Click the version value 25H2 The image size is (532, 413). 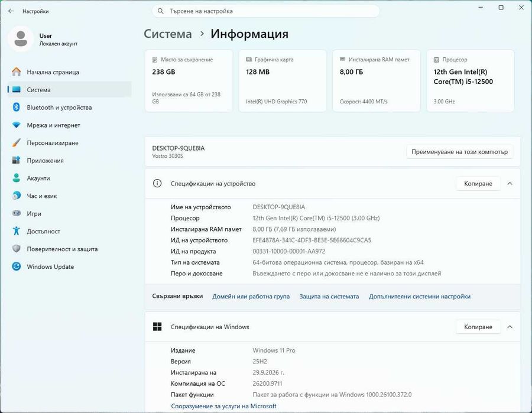pos(260,362)
